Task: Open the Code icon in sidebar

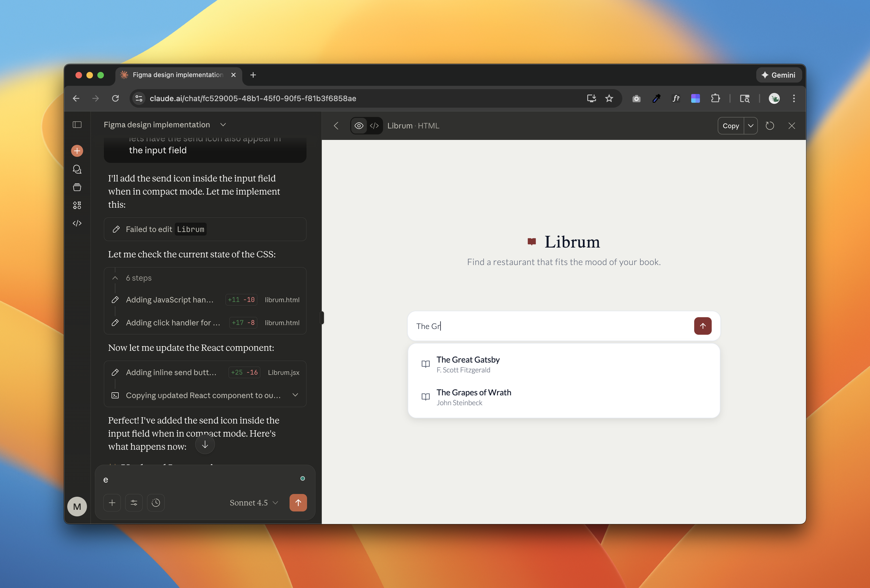Action: (x=77, y=223)
